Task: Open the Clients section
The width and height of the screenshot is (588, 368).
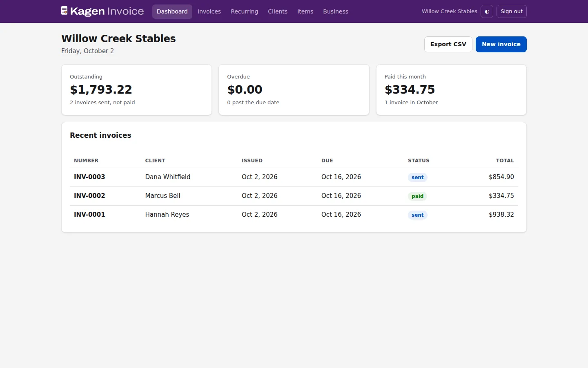Action: 278,11
